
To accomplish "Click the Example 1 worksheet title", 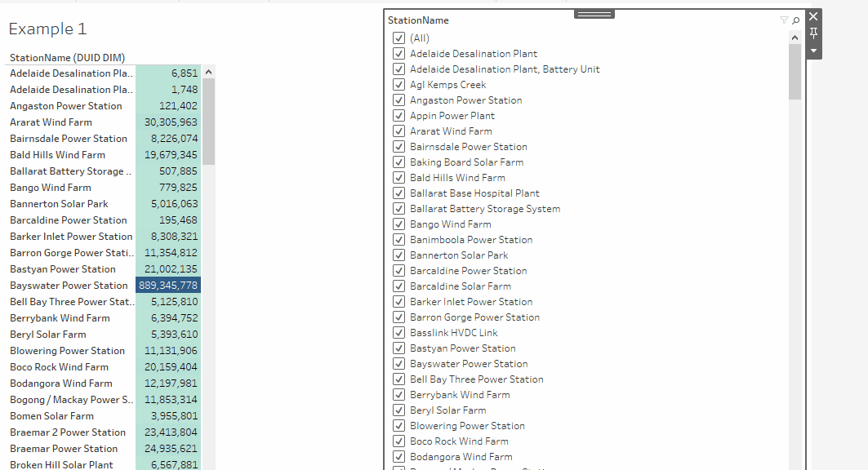I will [47, 29].
